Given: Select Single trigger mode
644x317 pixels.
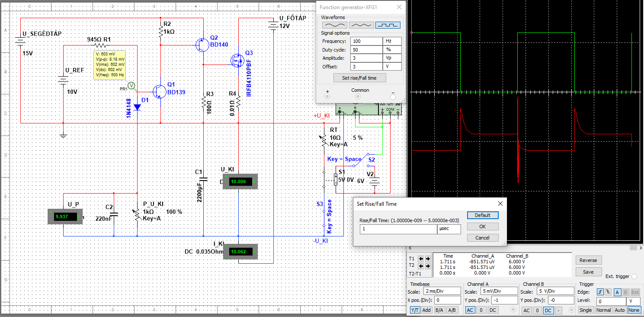Looking at the screenshot, I should (586, 310).
